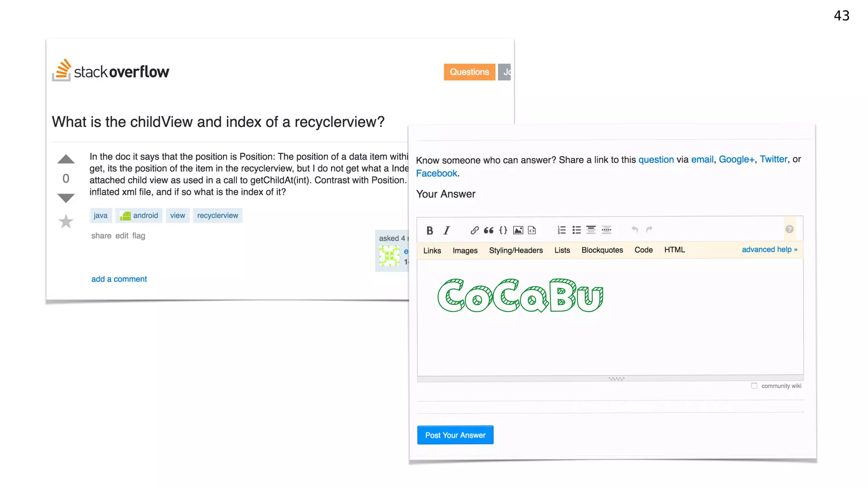Click the java tag

tap(100, 215)
